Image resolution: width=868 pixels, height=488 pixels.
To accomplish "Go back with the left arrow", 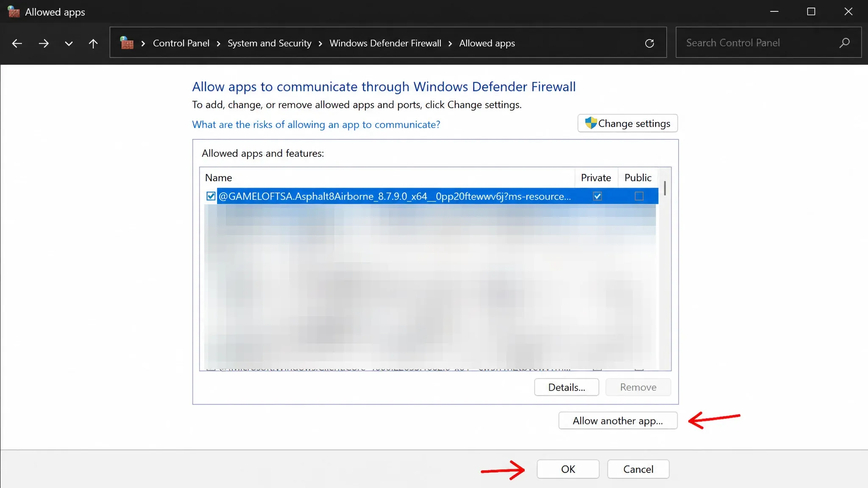I will [17, 43].
